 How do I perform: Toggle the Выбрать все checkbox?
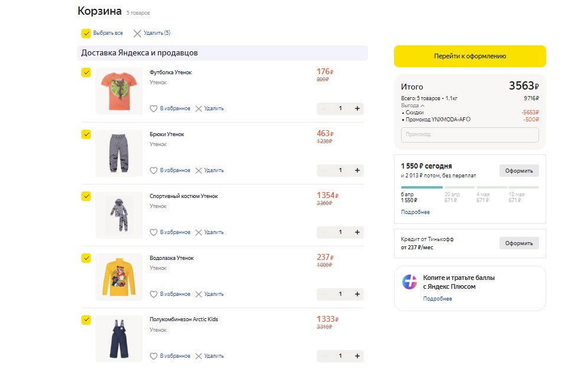click(x=86, y=34)
